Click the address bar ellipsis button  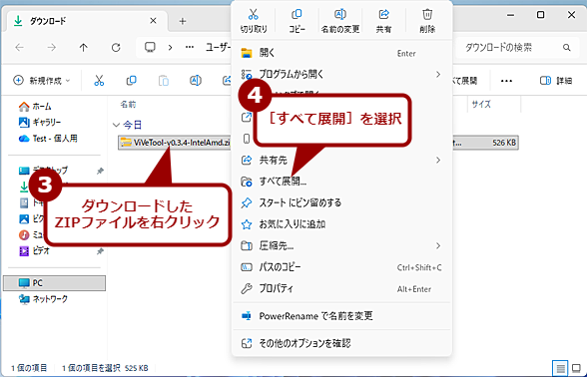[x=190, y=48]
